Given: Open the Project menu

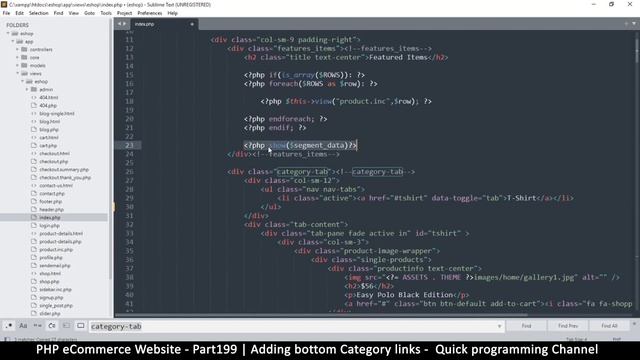Looking at the screenshot, I should click(124, 13).
